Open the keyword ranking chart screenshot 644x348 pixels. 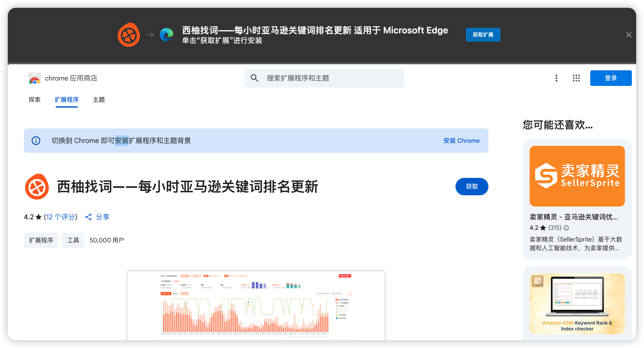click(256, 305)
